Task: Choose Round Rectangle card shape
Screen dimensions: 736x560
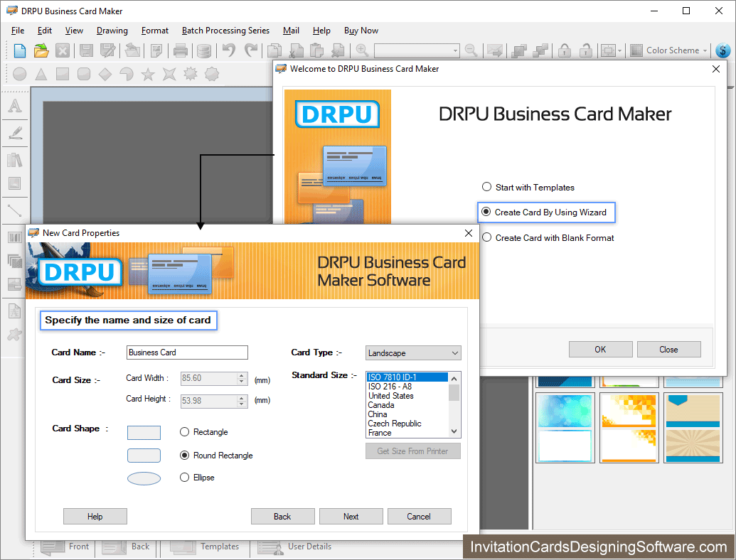Action: [x=216, y=456]
